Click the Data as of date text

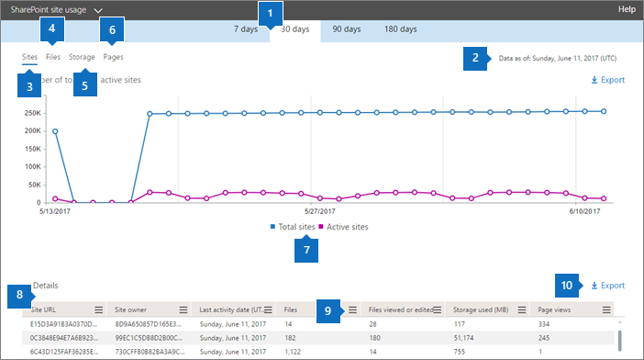(558, 59)
